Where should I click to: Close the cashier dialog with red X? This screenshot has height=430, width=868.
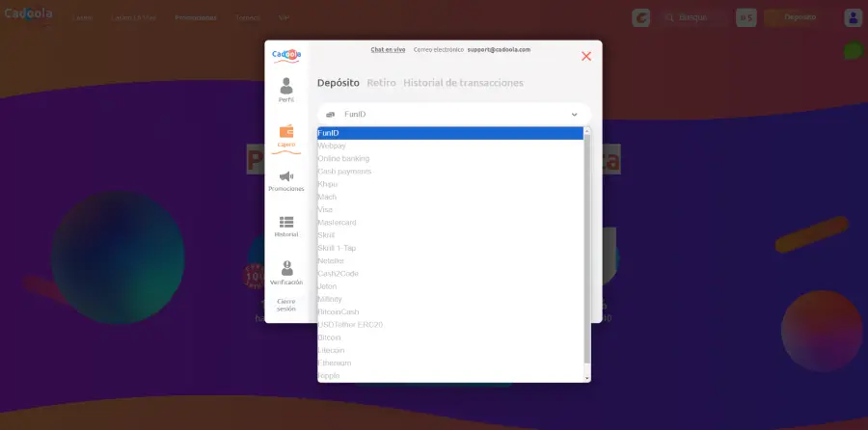[586, 56]
